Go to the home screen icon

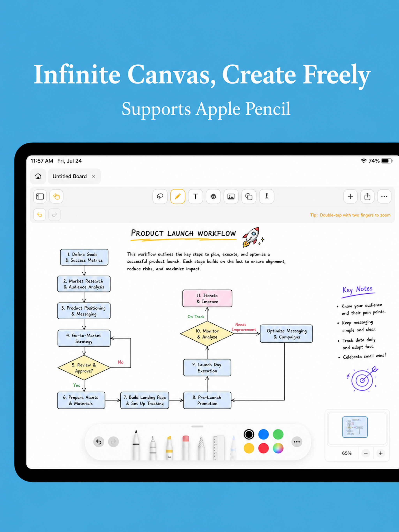38,176
